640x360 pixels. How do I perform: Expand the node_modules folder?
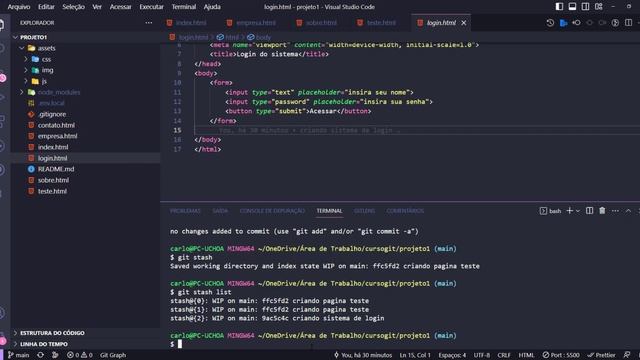(22, 92)
